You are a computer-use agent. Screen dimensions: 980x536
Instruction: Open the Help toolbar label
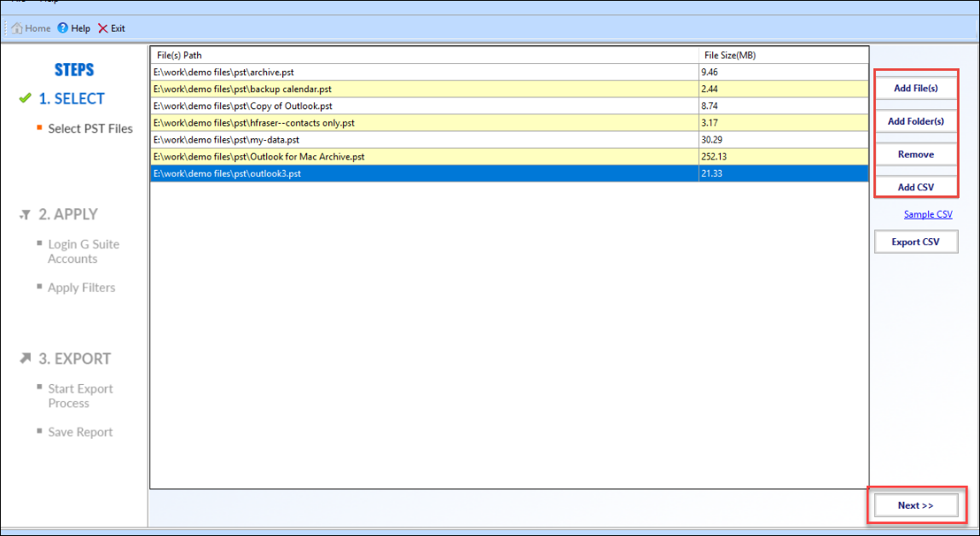(81, 28)
